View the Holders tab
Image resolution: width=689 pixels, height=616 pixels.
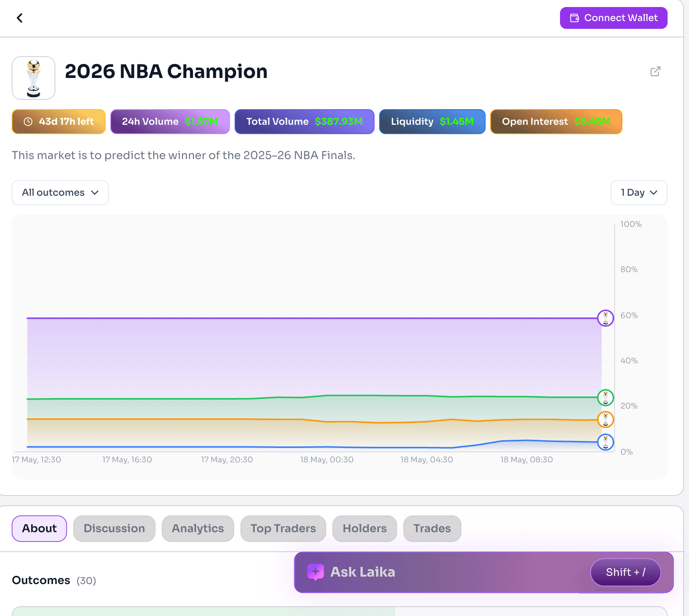(x=365, y=529)
